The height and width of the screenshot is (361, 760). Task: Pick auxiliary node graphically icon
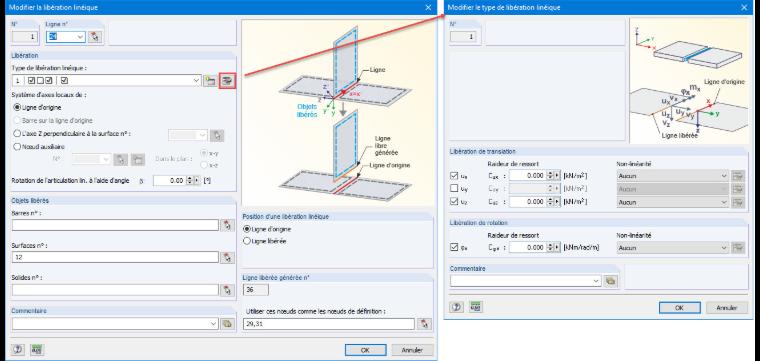pos(120,159)
